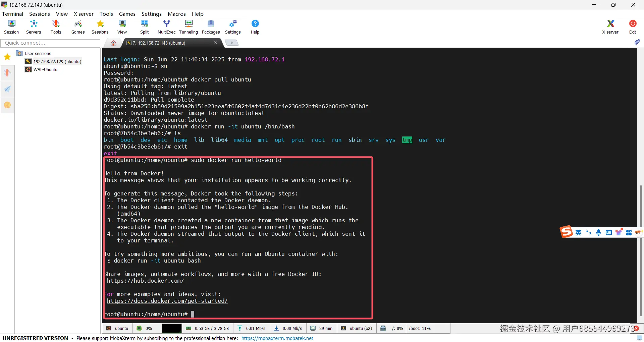The image size is (644, 342).
Task: Open the mobaxterm.mobatek.net link
Action: point(277,338)
